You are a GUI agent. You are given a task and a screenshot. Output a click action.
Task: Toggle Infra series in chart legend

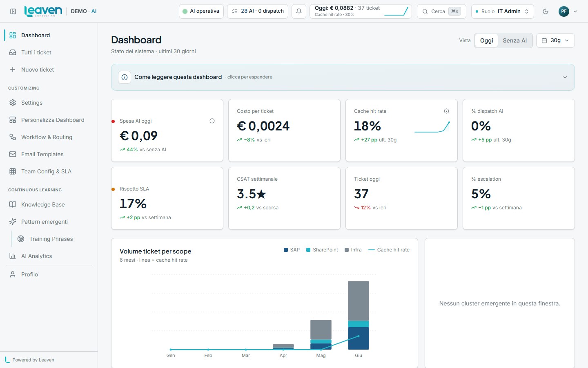[353, 250]
